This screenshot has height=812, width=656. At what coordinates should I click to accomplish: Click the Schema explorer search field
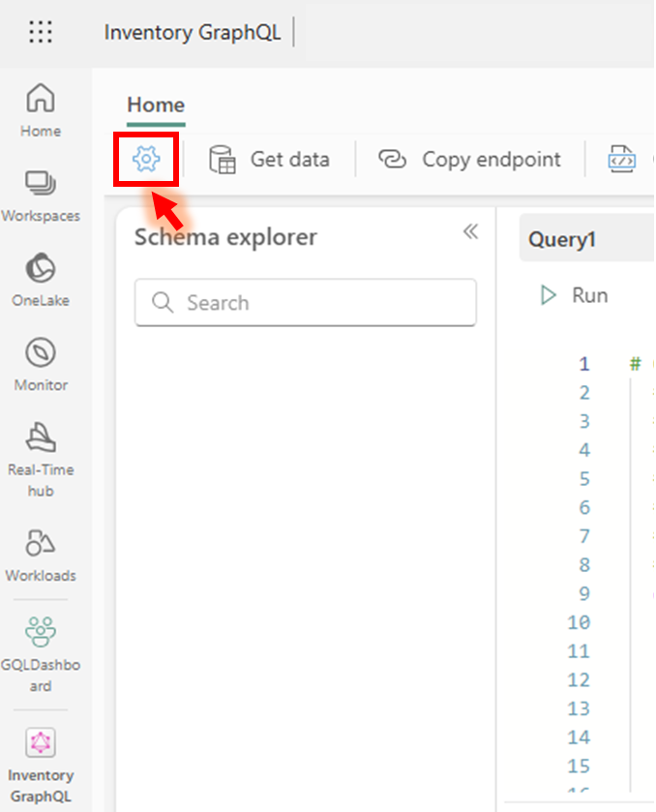click(306, 302)
